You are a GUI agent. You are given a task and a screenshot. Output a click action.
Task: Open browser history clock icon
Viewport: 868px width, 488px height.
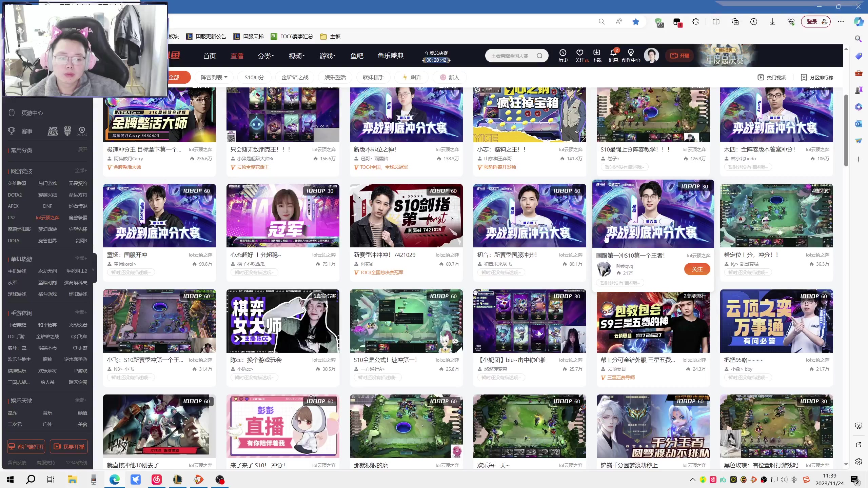pos(754,22)
